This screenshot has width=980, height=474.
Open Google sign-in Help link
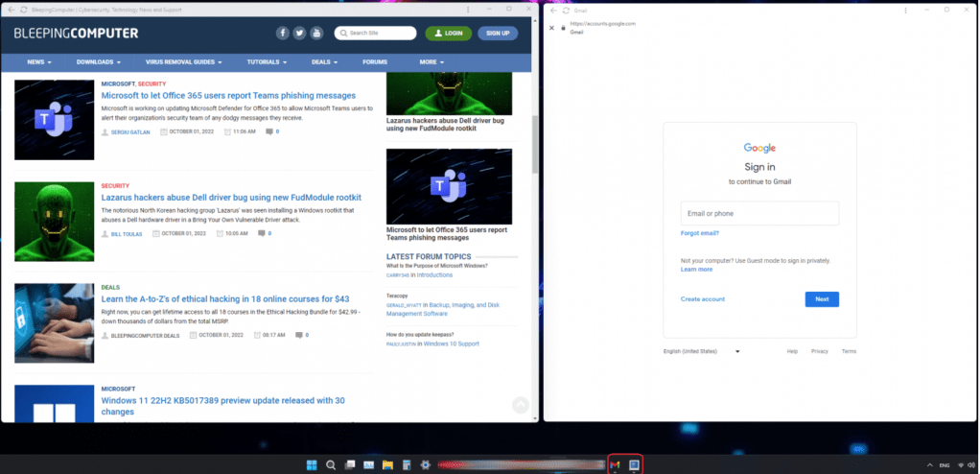point(792,351)
